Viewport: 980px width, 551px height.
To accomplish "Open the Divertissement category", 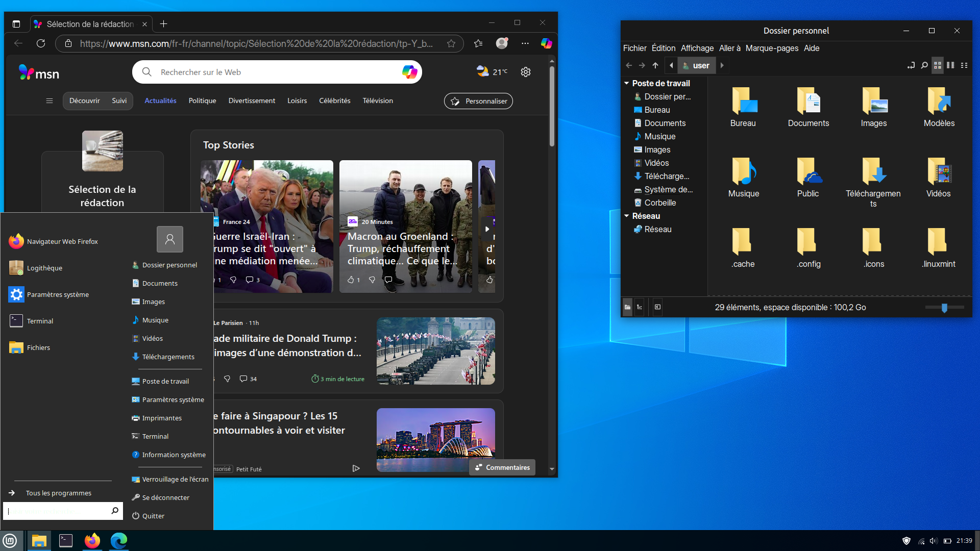I will (x=252, y=101).
